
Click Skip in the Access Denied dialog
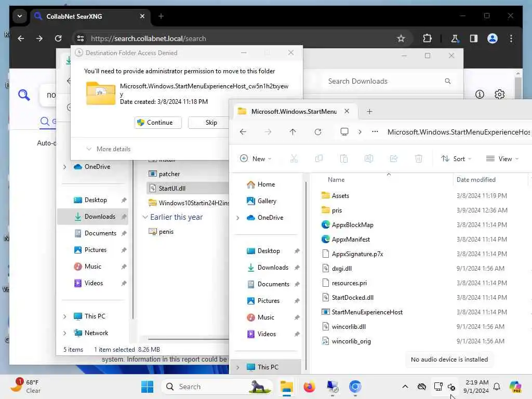pyautogui.click(x=211, y=123)
